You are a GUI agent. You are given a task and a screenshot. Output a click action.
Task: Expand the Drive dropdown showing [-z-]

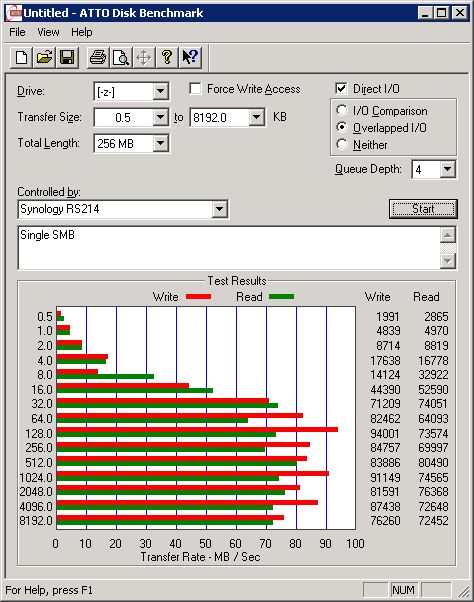click(160, 91)
